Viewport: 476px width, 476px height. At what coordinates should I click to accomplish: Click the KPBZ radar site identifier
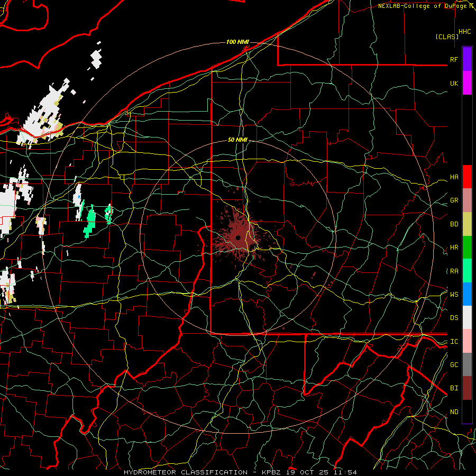[272, 472]
